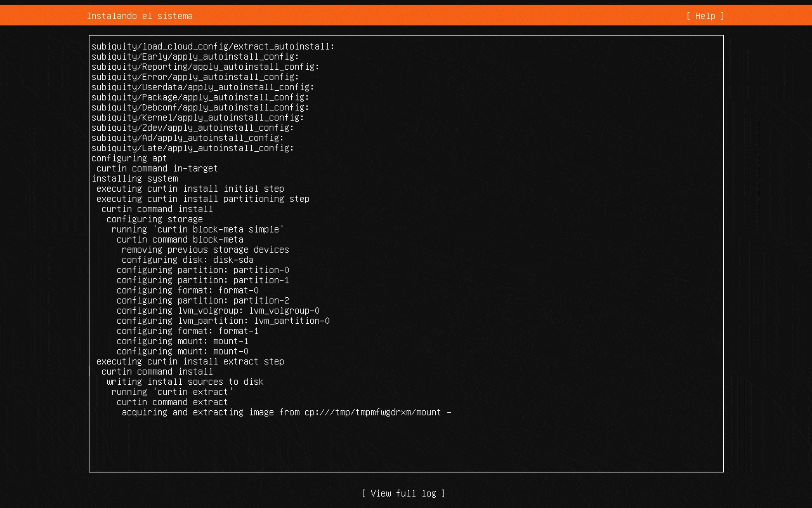This screenshot has height=508, width=812.
Task: Click 'writing install sources to disk'
Action: [x=185, y=382]
